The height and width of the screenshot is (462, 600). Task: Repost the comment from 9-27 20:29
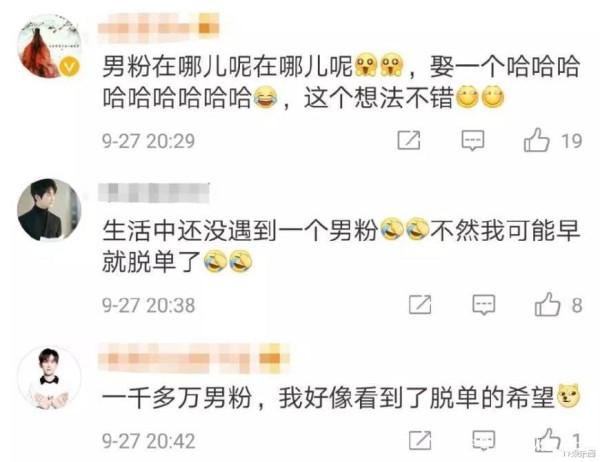(x=409, y=140)
